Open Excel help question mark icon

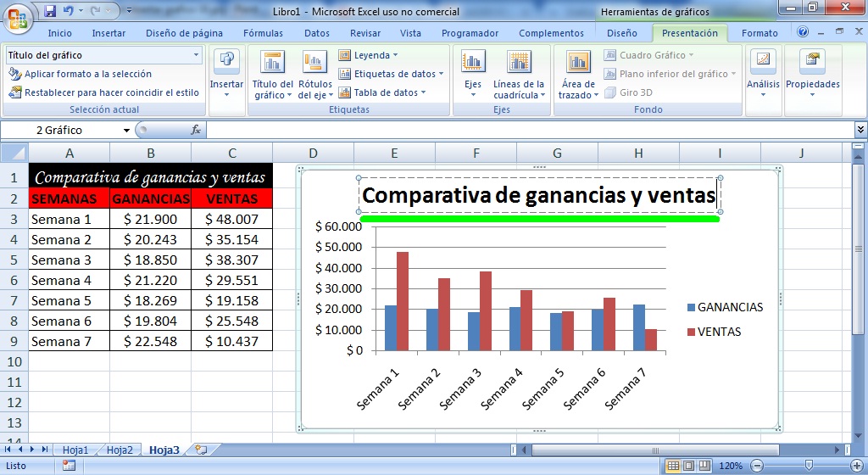(803, 31)
